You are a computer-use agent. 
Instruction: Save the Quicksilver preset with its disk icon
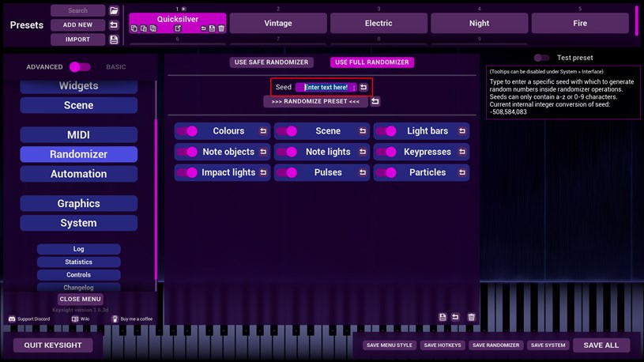[212, 28]
